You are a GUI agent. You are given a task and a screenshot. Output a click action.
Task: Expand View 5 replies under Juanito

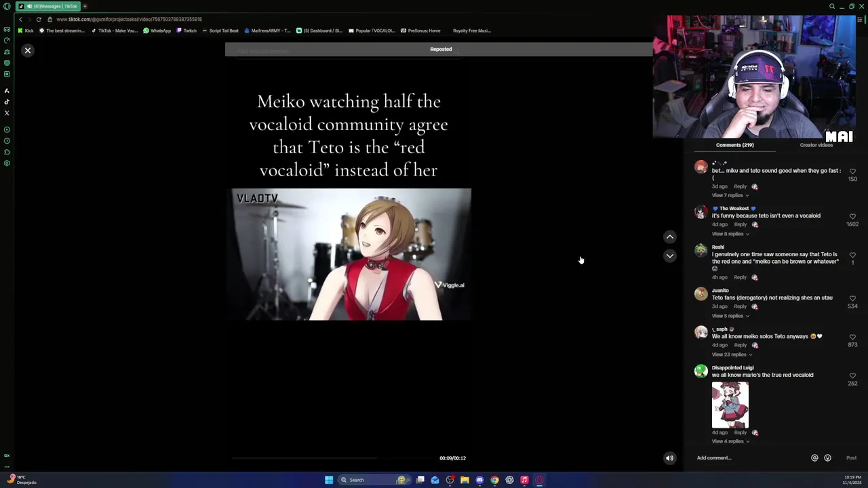pos(730,316)
